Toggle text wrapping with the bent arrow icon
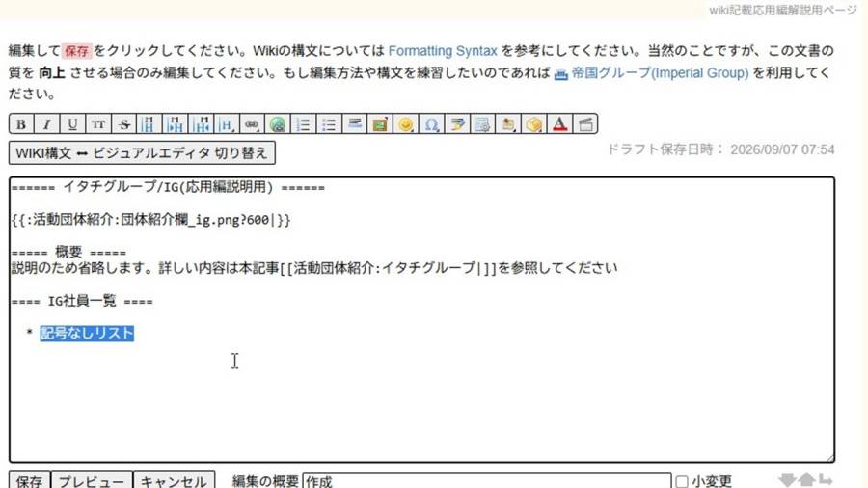Screen dimensions: 868x488 click(x=826, y=479)
